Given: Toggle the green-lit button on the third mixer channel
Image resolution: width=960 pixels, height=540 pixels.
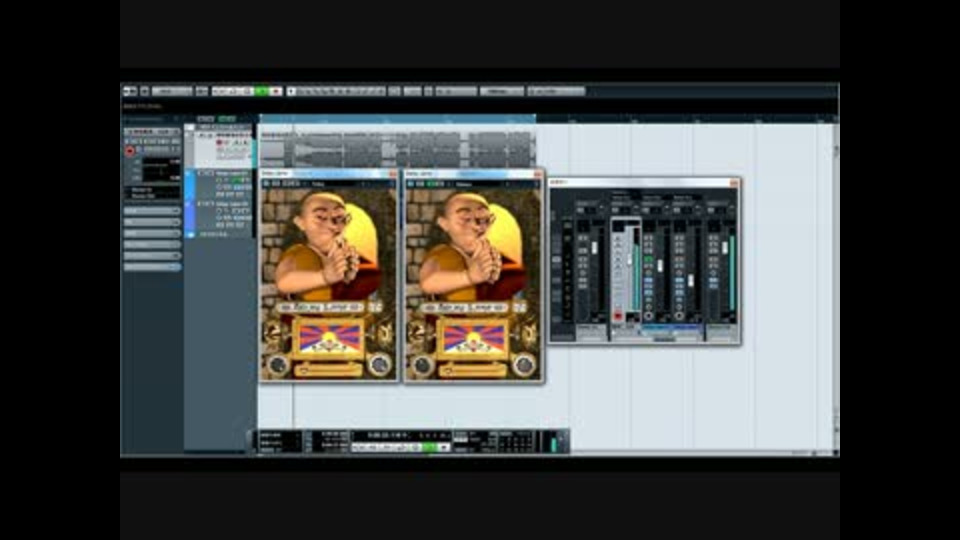Looking at the screenshot, I should tap(648, 260).
